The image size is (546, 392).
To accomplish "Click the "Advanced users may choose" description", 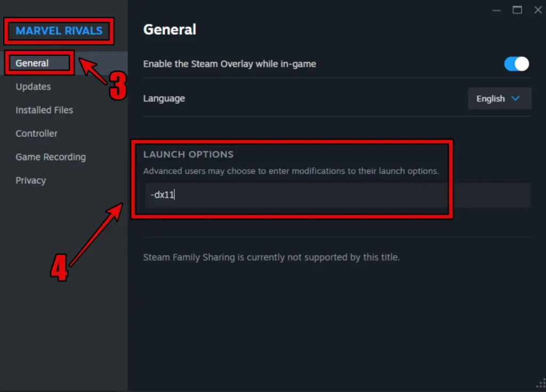I will (291, 171).
